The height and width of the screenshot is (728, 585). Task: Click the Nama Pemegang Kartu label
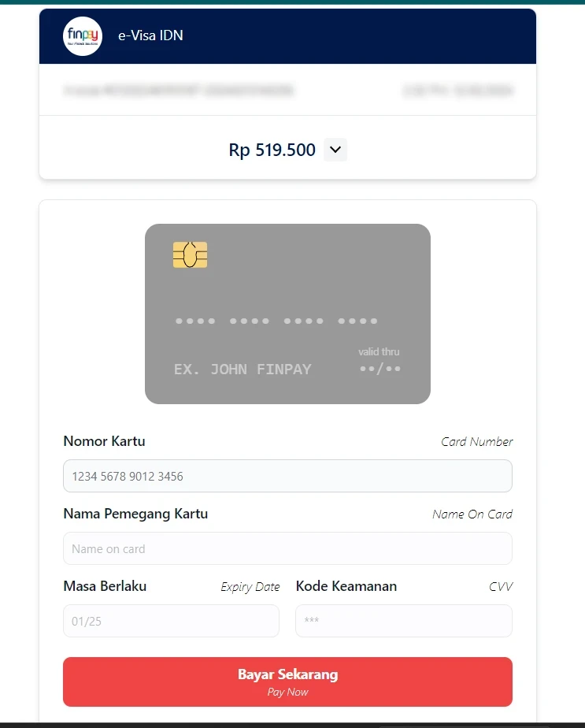tap(135, 514)
